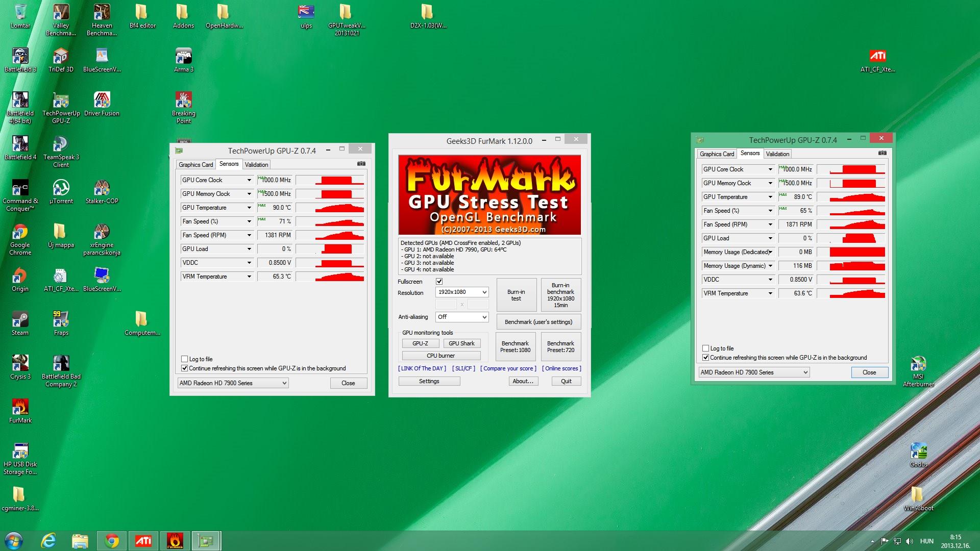The width and height of the screenshot is (980, 551).
Task: Open the Breaking Point desktop shortcut
Action: 184,108
